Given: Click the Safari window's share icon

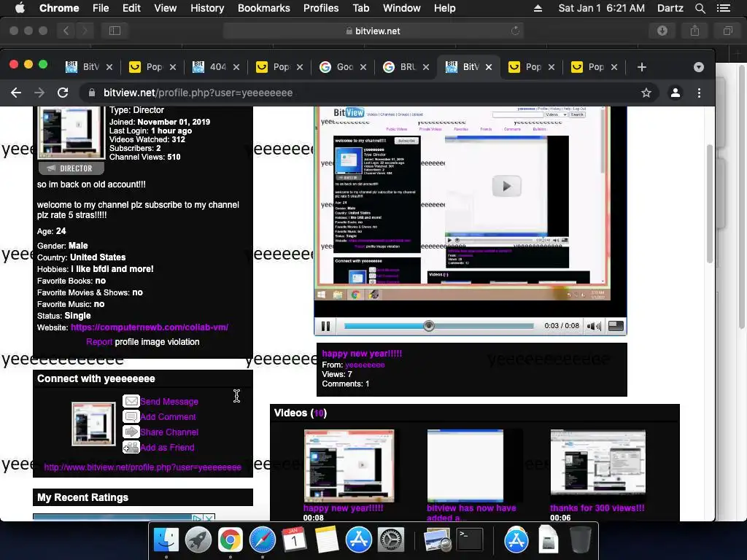Looking at the screenshot, I should [695, 31].
